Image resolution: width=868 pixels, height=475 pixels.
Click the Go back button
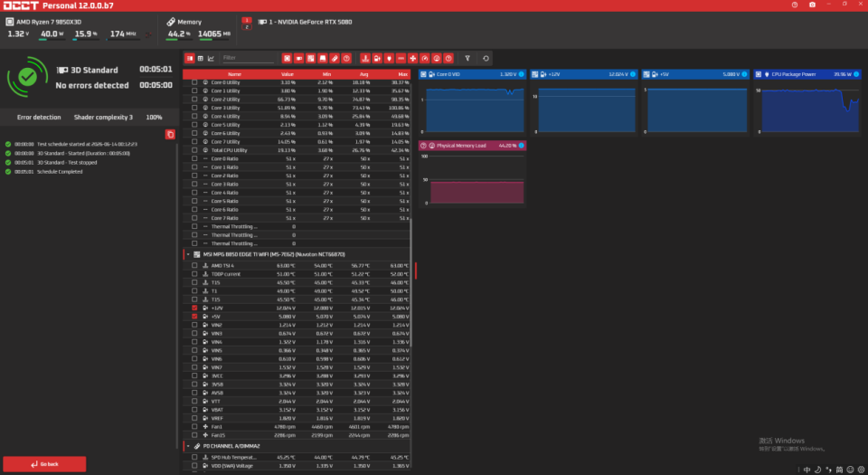point(44,464)
